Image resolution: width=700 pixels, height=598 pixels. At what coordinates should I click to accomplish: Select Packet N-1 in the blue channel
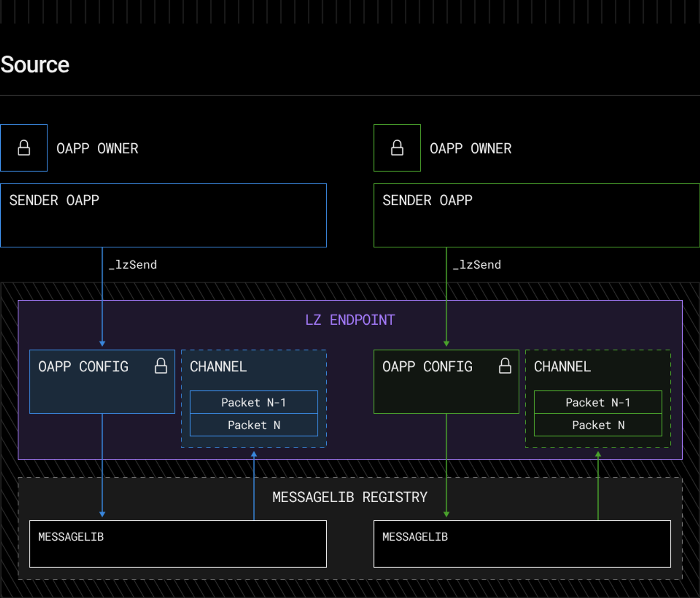point(253,402)
